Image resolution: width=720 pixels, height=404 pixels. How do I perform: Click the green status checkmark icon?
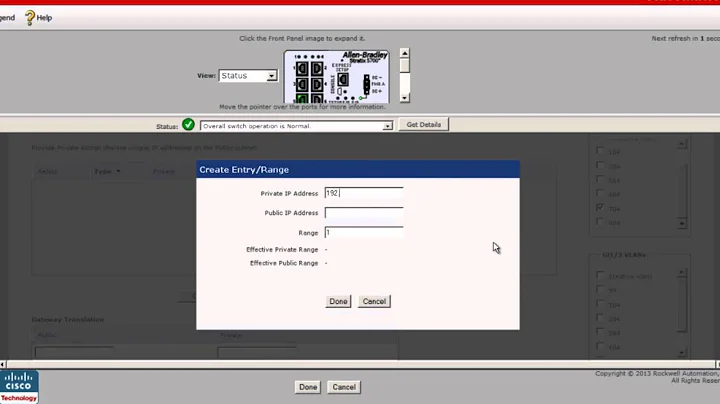tap(188, 124)
